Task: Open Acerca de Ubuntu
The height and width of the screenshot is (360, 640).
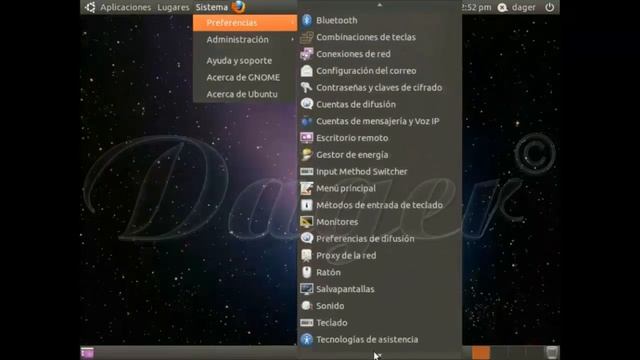Action: pyautogui.click(x=245, y=94)
